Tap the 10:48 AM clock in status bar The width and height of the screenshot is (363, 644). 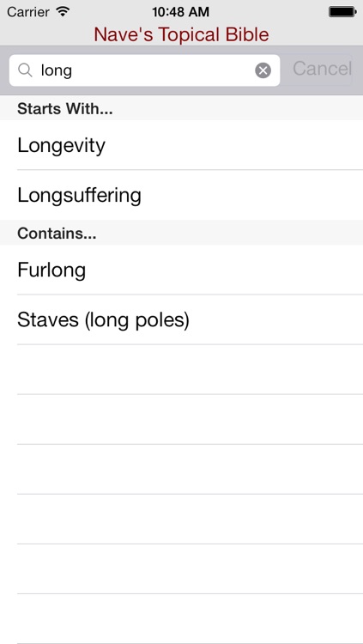[181, 12]
